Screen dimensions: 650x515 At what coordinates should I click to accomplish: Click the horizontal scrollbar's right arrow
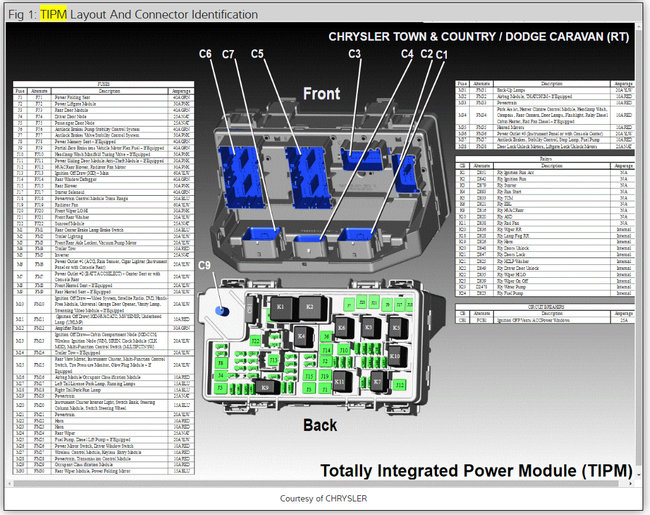631,483
